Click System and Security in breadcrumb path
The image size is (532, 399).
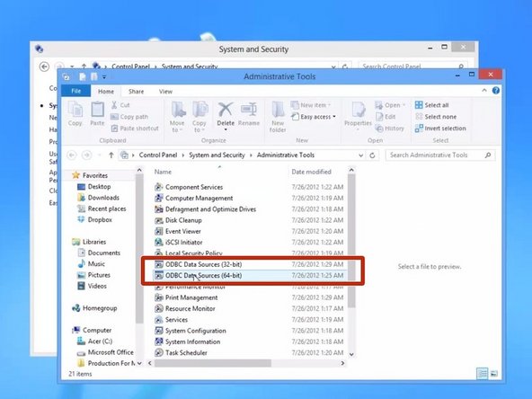coord(217,155)
